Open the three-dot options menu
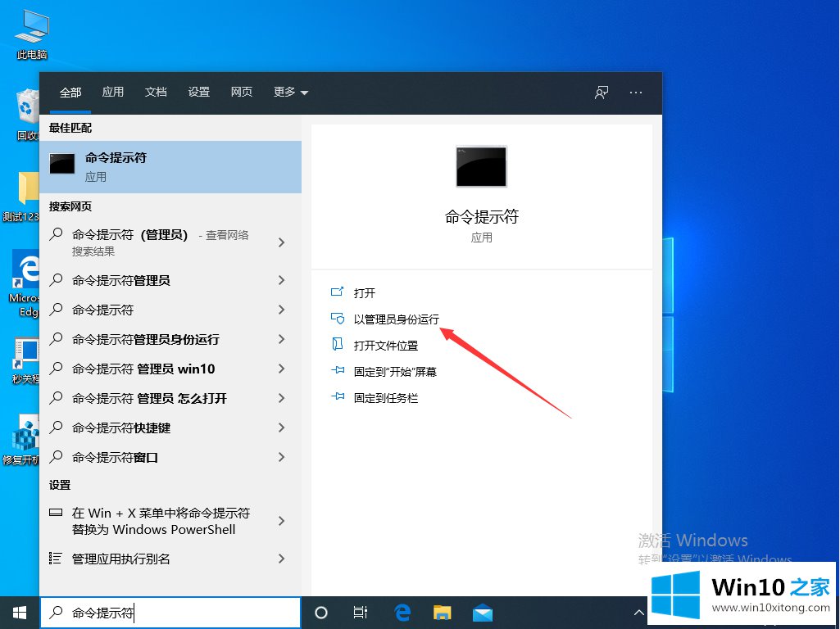 point(636,93)
